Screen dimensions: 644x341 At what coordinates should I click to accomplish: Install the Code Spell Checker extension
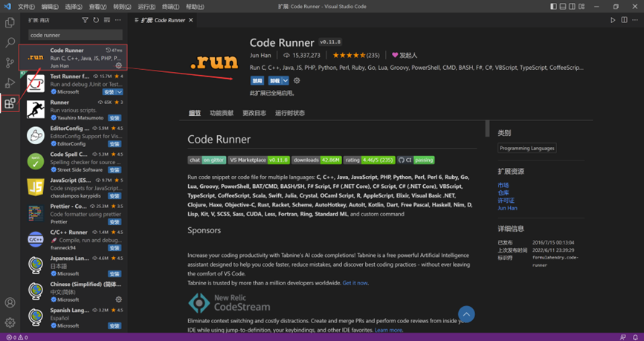(115, 170)
